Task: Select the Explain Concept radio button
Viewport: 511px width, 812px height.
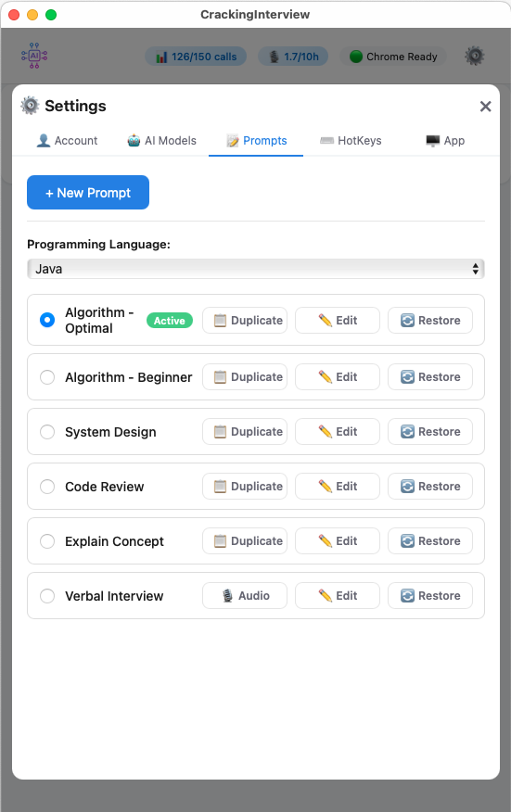Action: 47,541
